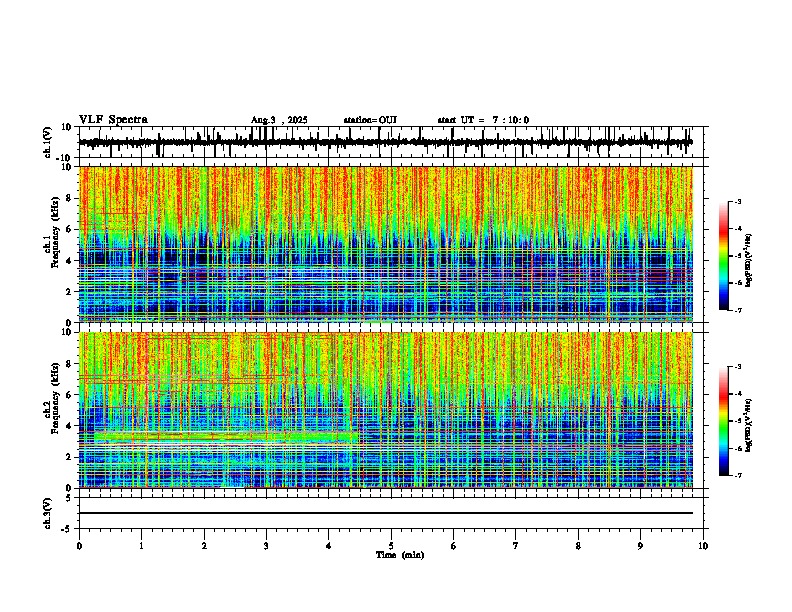Select the "start UT = 7:10:0" text
792x612 pixels.
[x=483, y=120]
